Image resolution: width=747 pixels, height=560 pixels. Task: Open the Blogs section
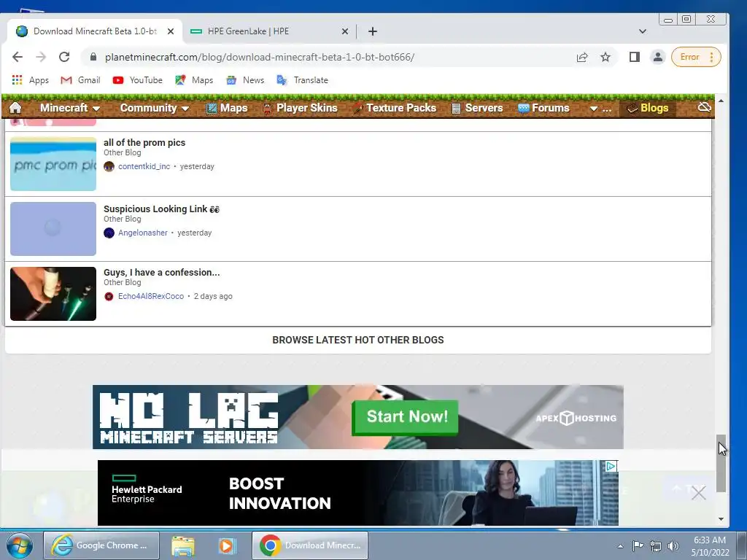648,108
